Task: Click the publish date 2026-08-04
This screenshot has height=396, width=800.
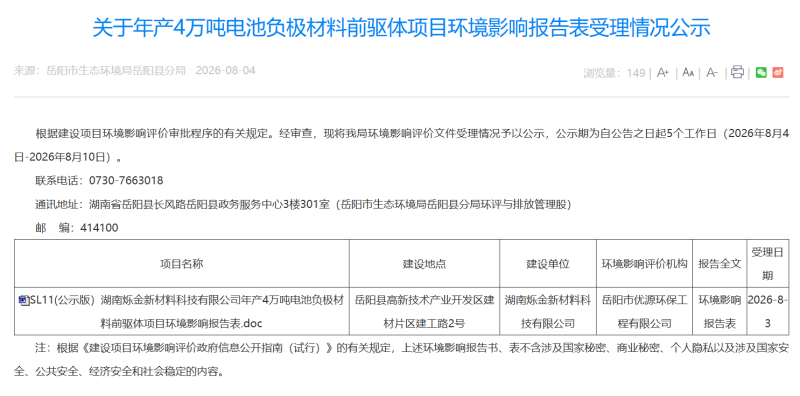Action: tap(226, 70)
